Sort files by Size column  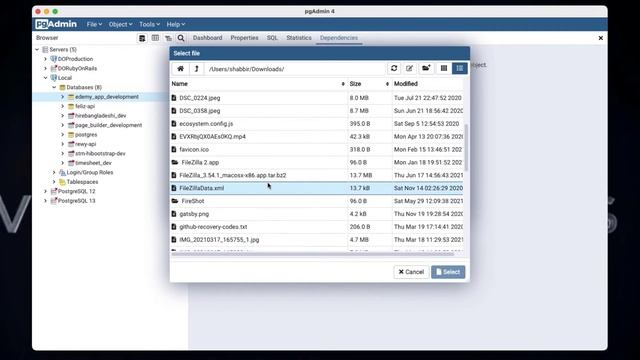tap(369, 84)
